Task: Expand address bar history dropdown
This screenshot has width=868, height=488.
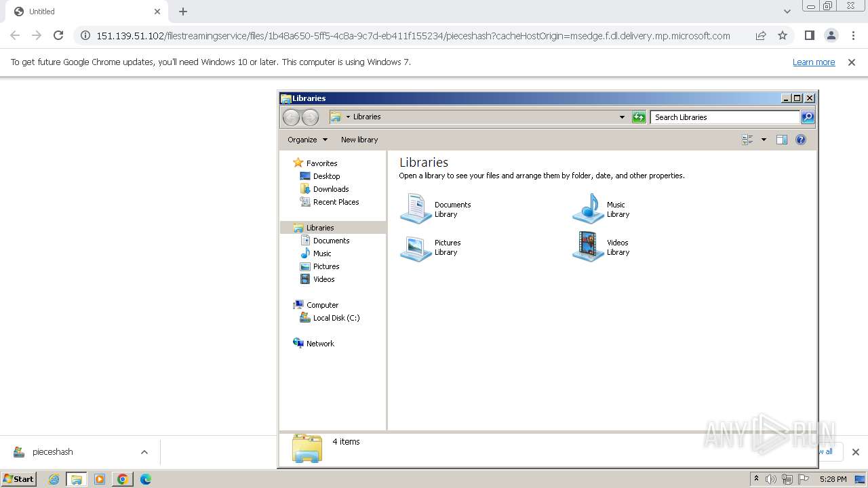Action: tap(622, 117)
